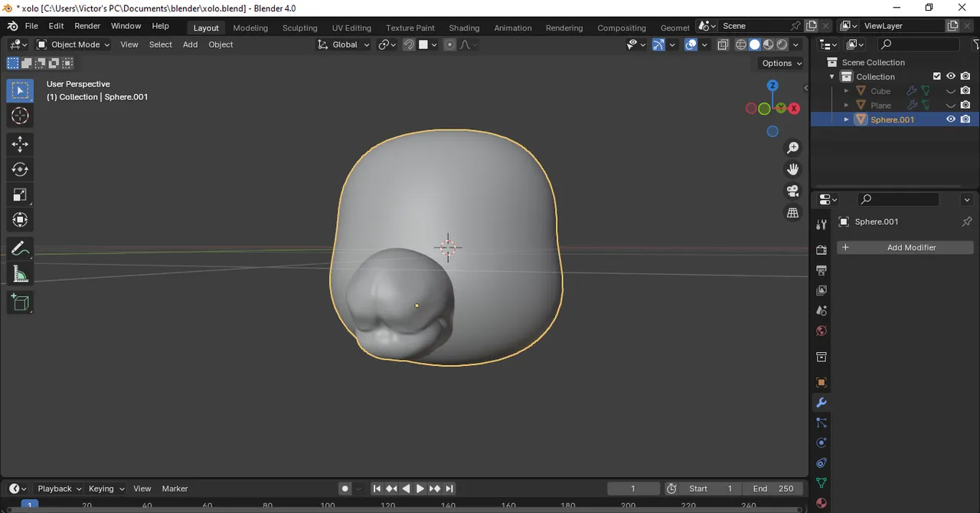Open the Physics properties tab
Image resolution: width=980 pixels, height=513 pixels.
coord(822,443)
